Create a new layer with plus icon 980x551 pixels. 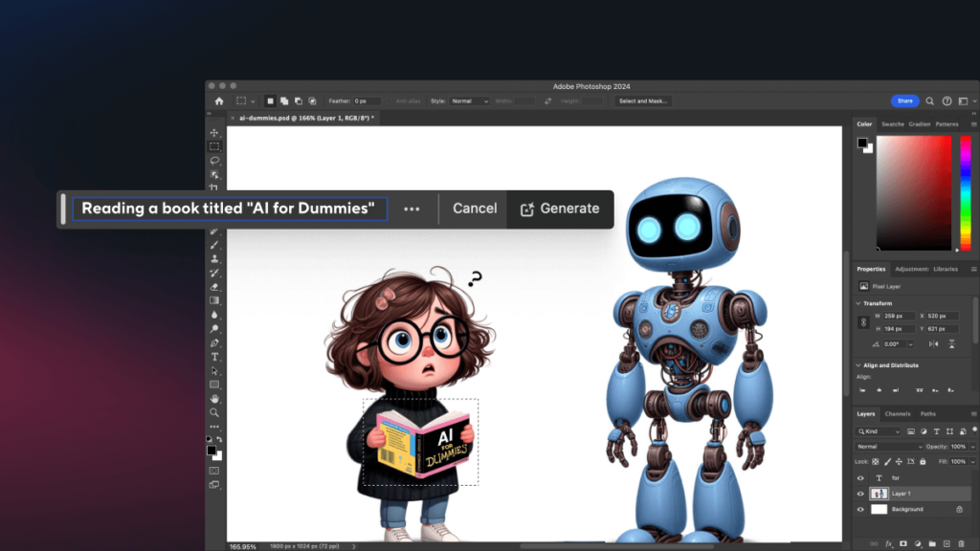[x=947, y=544]
